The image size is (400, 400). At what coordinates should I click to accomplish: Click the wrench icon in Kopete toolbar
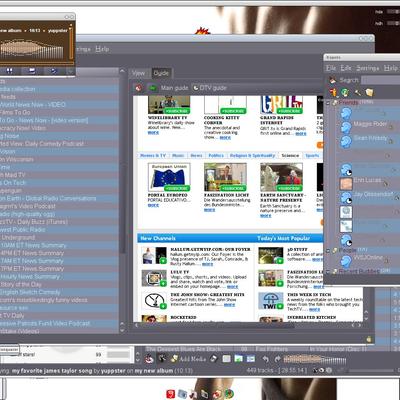358,92
